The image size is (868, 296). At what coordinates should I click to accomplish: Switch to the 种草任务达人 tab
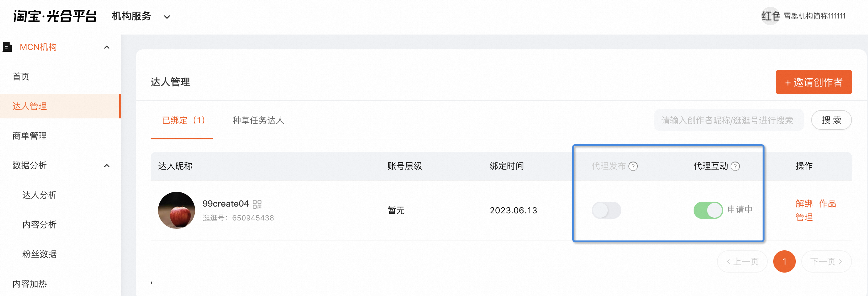(258, 120)
